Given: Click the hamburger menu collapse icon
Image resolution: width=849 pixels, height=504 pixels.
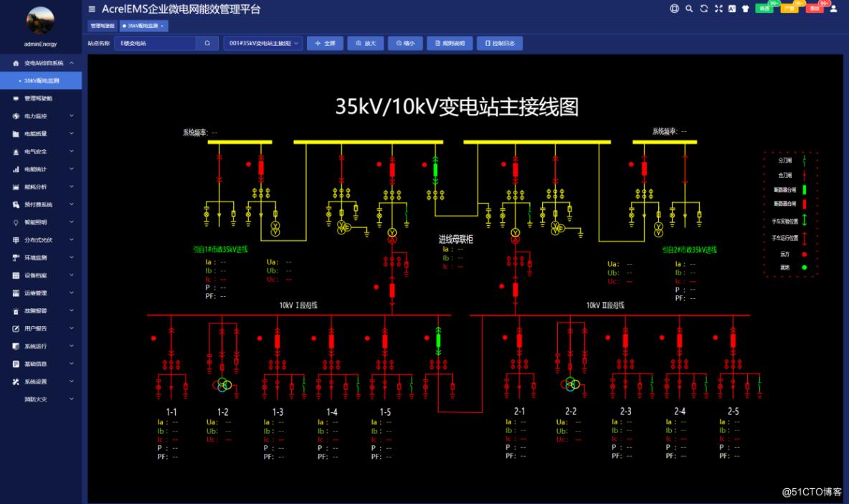Looking at the screenshot, I should [x=92, y=9].
